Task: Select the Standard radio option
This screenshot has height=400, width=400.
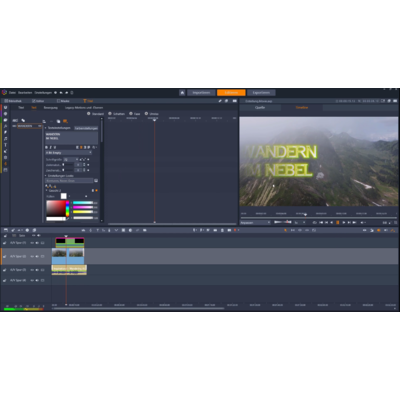Action: pos(89,114)
